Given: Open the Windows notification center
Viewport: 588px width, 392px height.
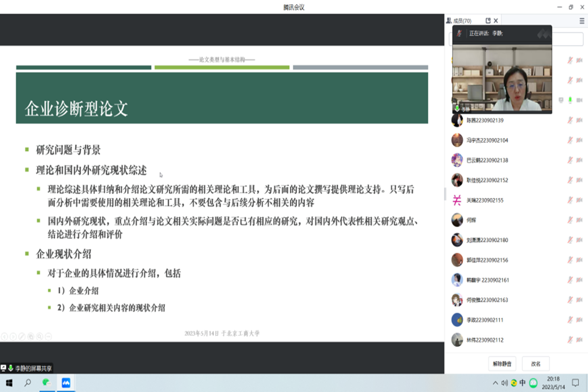Looking at the screenshot, I should click(x=575, y=383).
